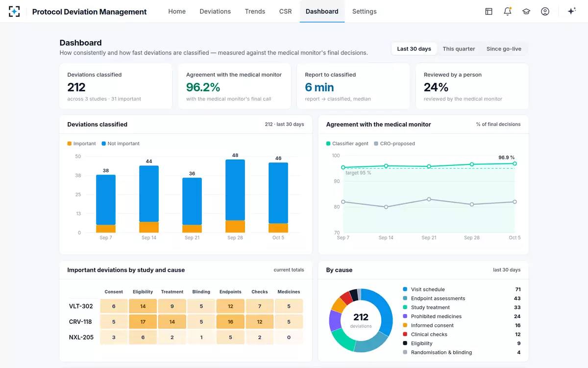Screen dimensions: 588x368
Task: Open the Agreement 96.2% card
Action: [x=234, y=86]
